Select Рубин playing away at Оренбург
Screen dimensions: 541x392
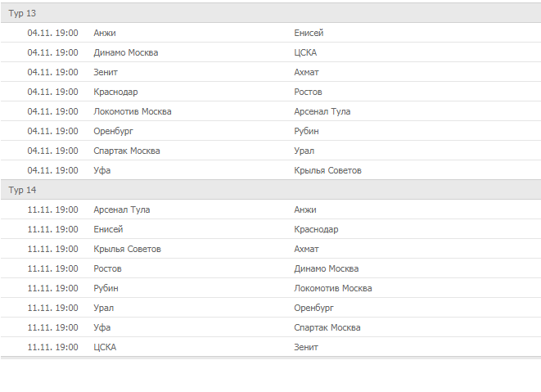coord(307,131)
